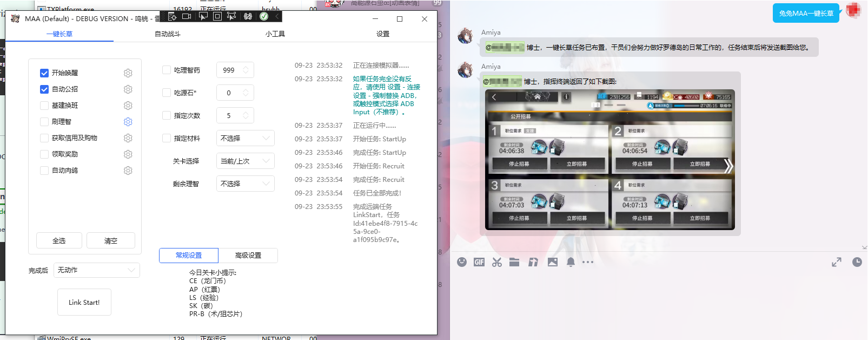Toggle Display Layout Adorners square icon
The image size is (868, 340).
[x=217, y=16]
